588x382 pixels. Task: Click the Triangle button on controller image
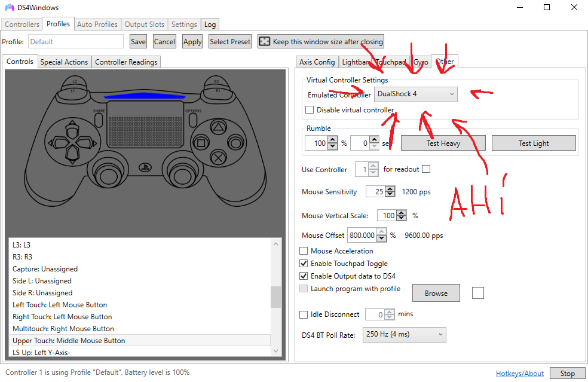[x=218, y=127]
